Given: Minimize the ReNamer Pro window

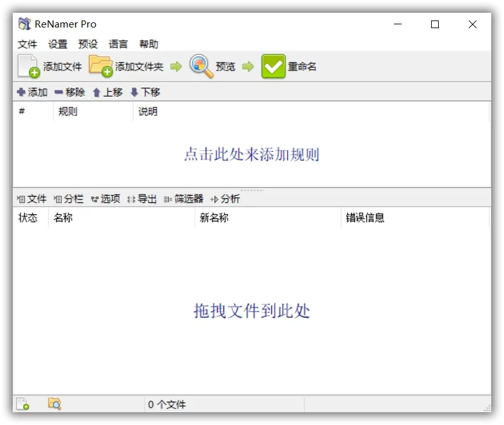Looking at the screenshot, I should pyautogui.click(x=398, y=24).
